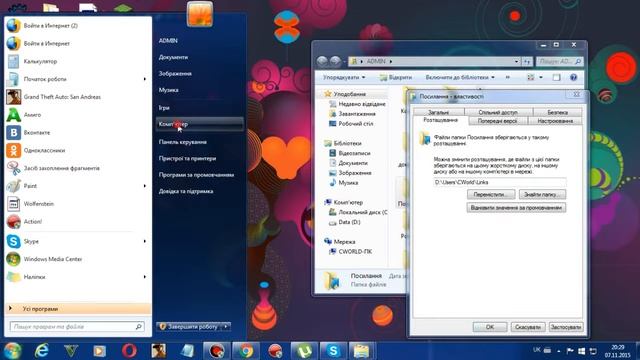Image resolution: width=640 pixels, height=360 pixels.
Task: Open Explorer help question-mark icon
Action: 573,77
